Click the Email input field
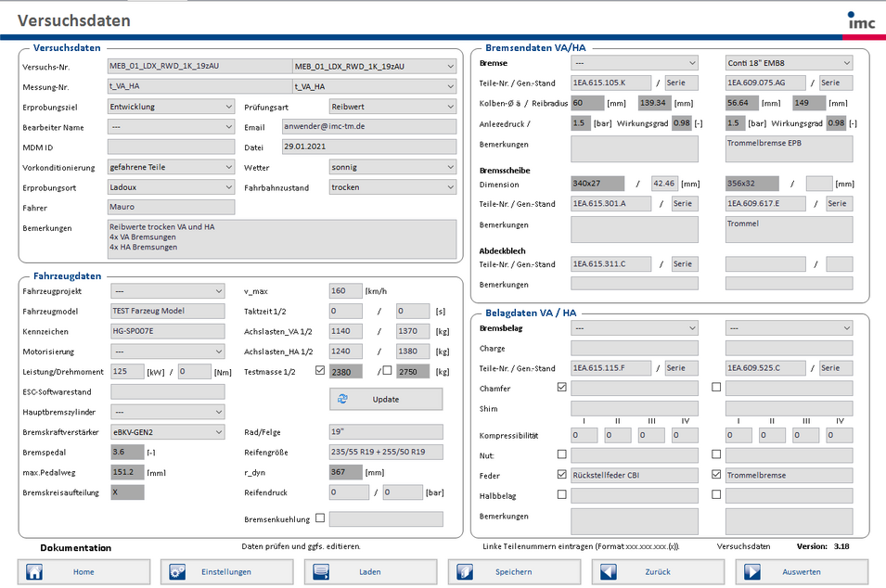Viewport: 886px width, 588px height. [x=369, y=127]
